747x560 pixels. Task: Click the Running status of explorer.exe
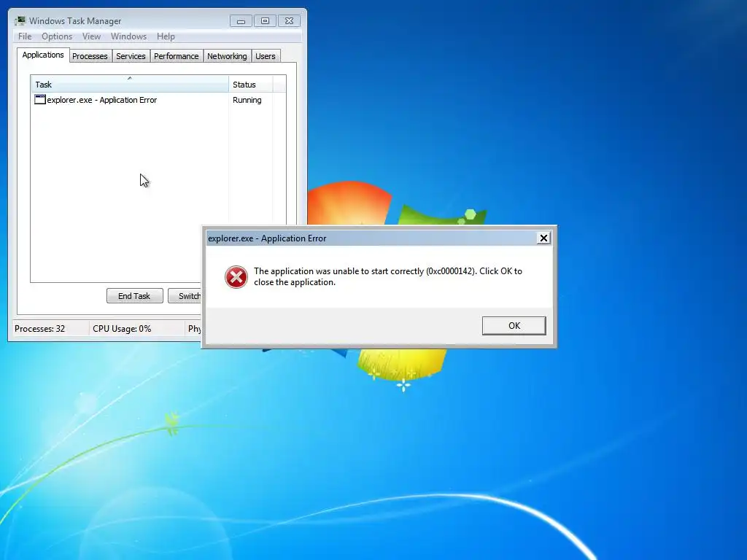click(247, 100)
